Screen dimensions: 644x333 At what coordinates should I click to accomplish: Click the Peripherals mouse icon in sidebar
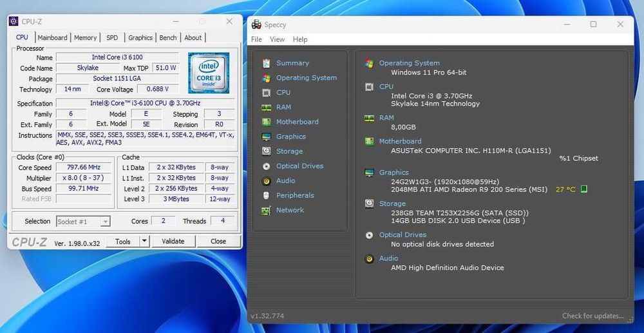pos(266,195)
